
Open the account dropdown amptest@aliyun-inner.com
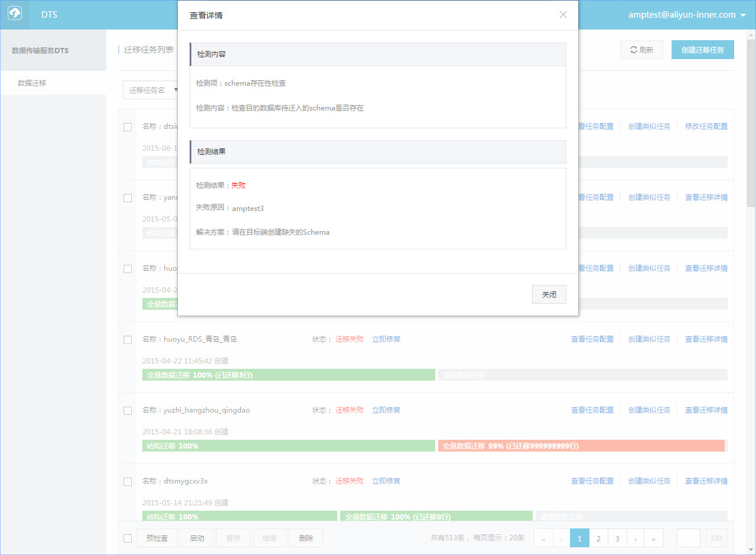coord(687,15)
